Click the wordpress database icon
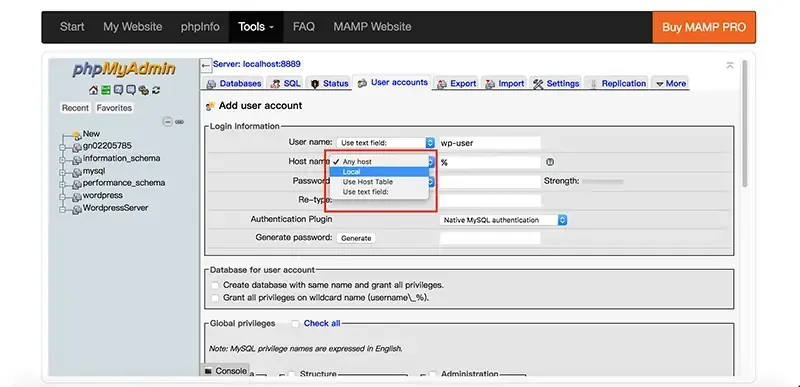Viewport: 800px width, 387px height. coord(77,197)
